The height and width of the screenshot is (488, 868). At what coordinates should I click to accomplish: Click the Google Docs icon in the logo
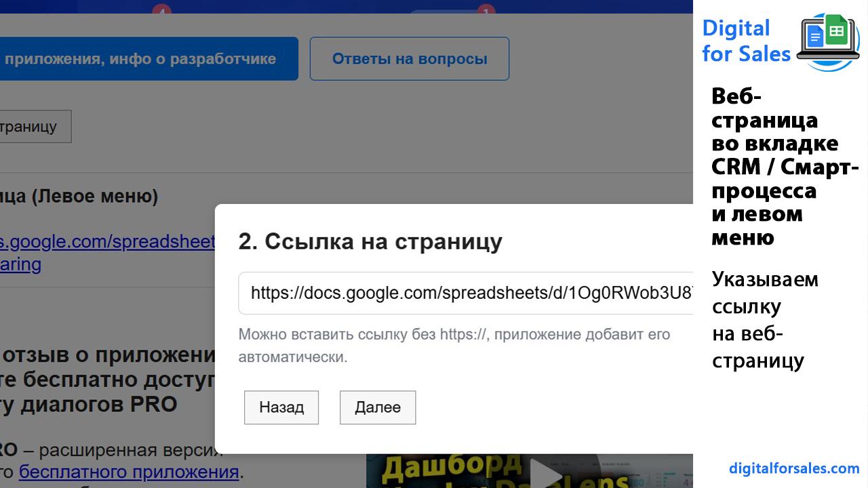coord(815,35)
